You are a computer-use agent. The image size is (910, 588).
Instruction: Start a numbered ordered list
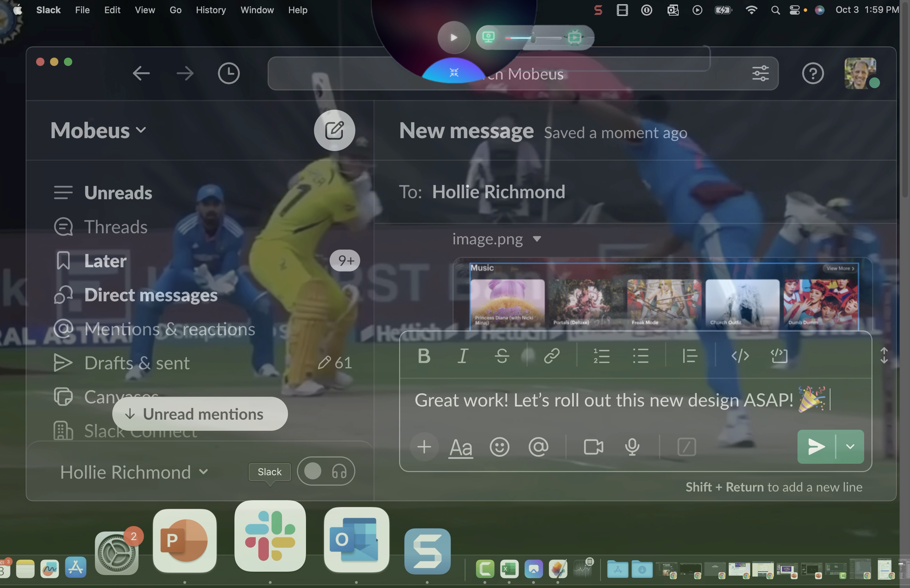(x=601, y=356)
